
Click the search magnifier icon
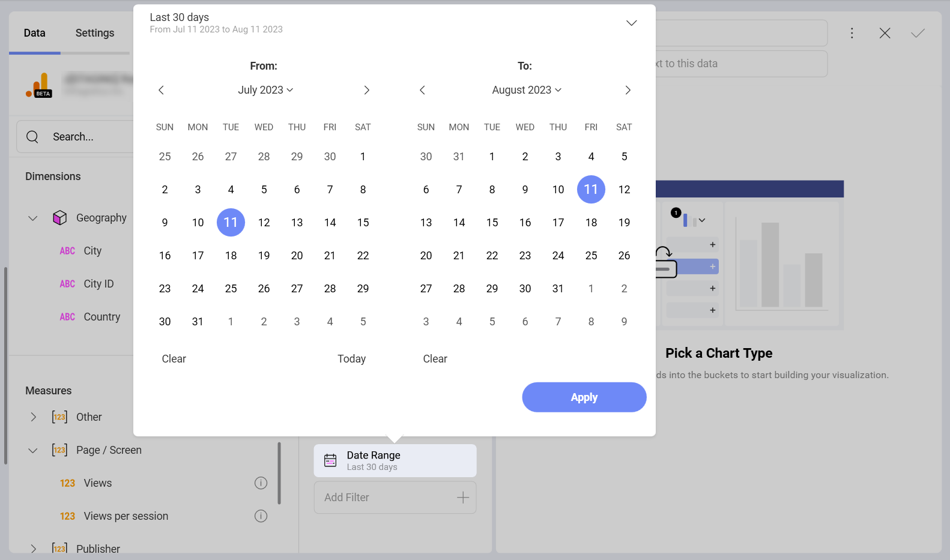(x=32, y=137)
